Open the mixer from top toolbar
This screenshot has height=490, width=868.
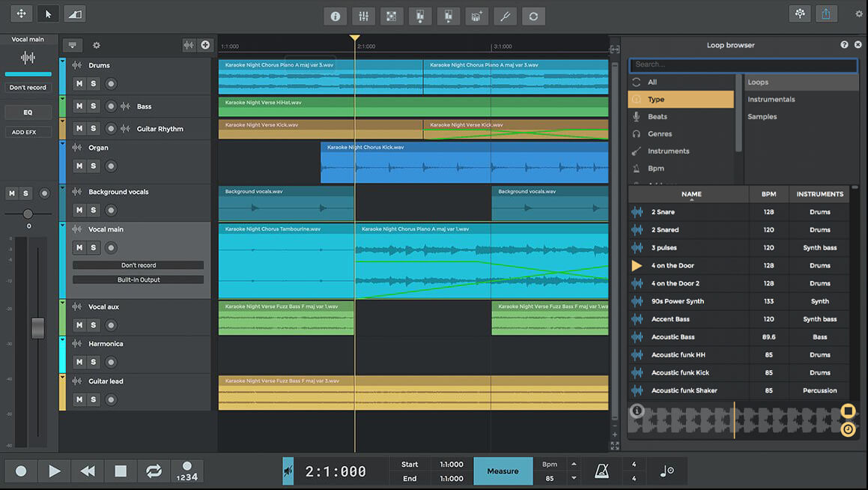[362, 16]
